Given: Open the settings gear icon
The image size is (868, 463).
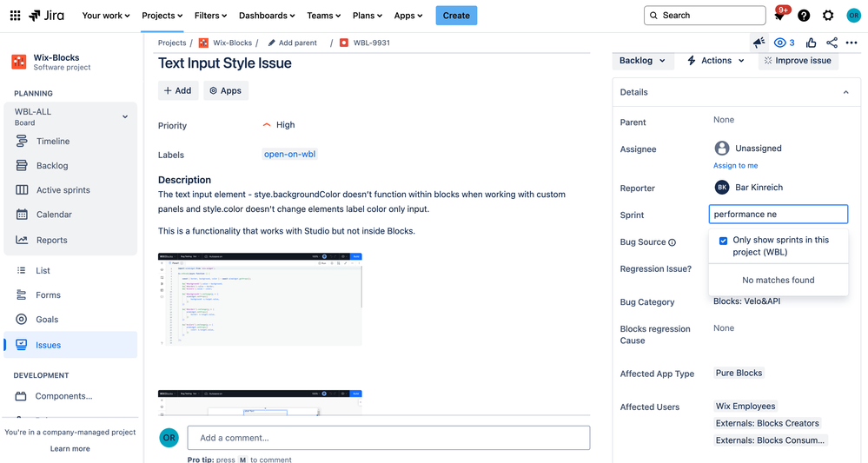Looking at the screenshot, I should coord(828,16).
